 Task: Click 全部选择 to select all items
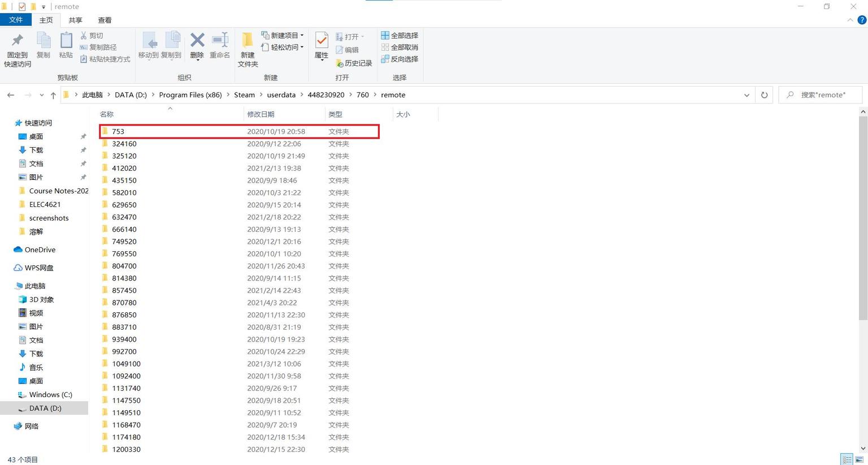[400, 35]
